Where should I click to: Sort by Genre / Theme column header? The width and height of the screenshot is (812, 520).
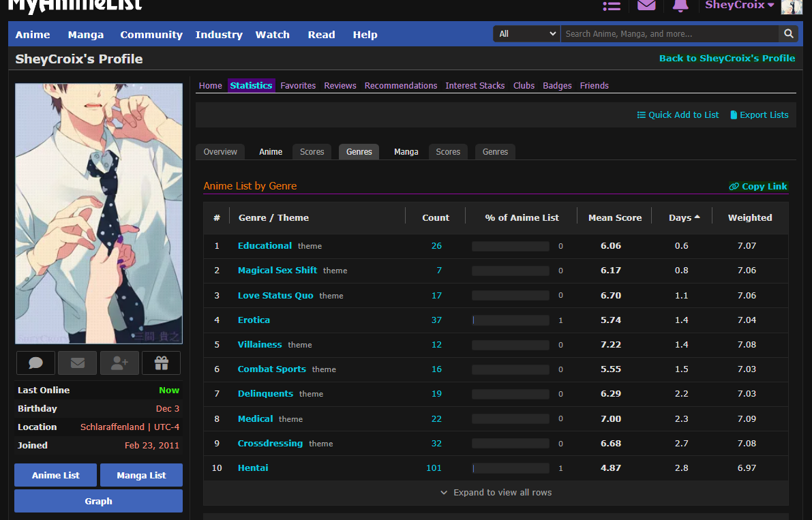coord(273,218)
